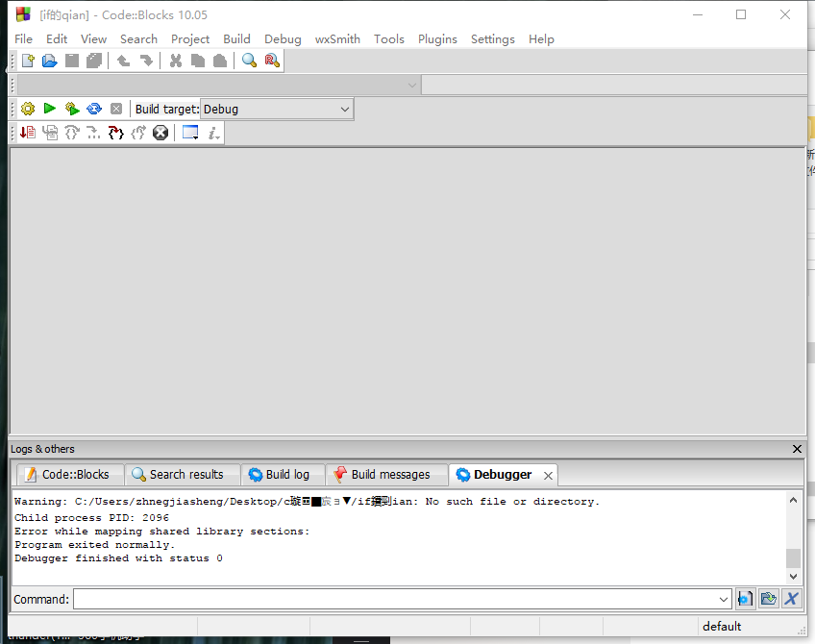Click the Redo arrow icon

[x=146, y=61]
